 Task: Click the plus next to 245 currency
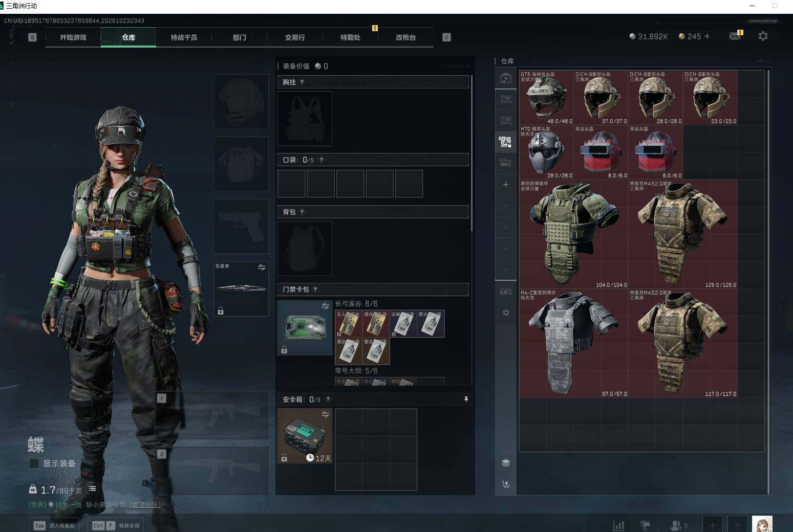point(707,36)
